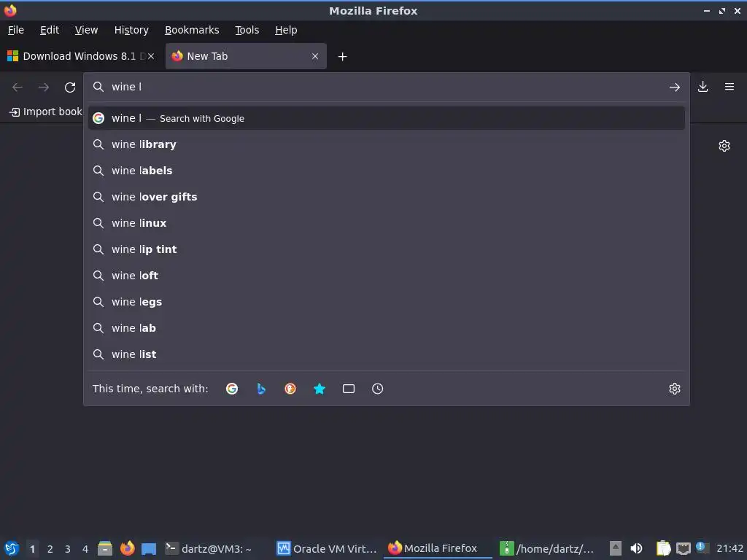Open the File menu
This screenshot has width=747, height=560.
tap(16, 30)
